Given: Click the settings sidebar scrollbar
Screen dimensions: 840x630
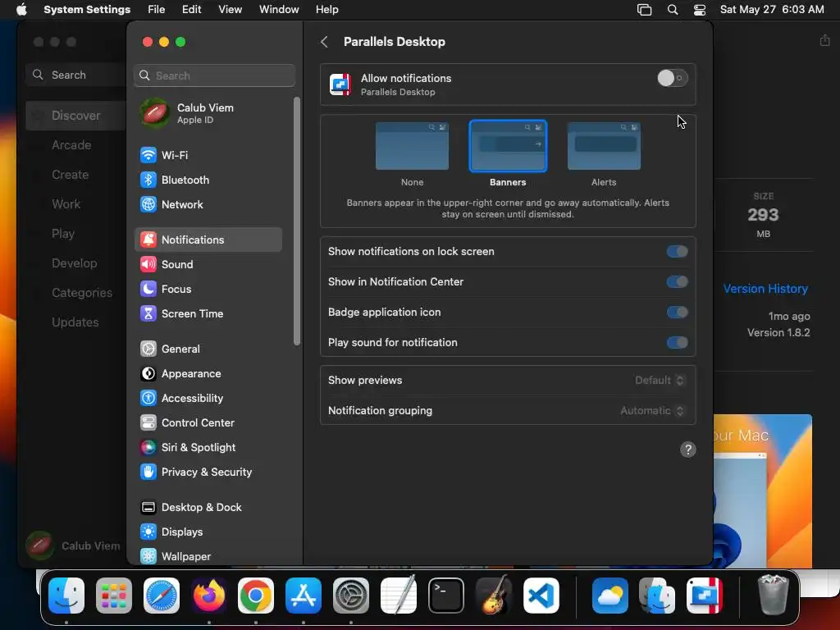Looking at the screenshot, I should (x=297, y=221).
